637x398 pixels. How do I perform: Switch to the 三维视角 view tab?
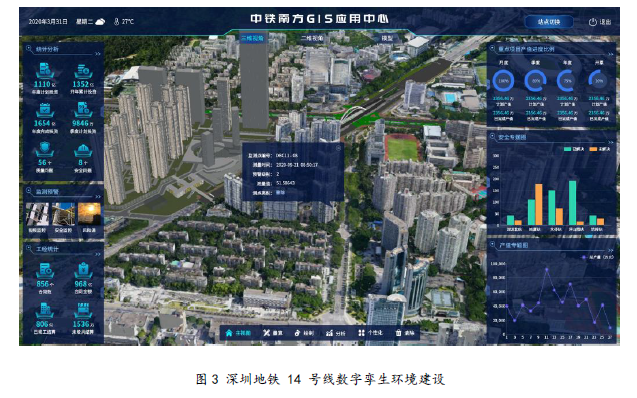[252, 39]
